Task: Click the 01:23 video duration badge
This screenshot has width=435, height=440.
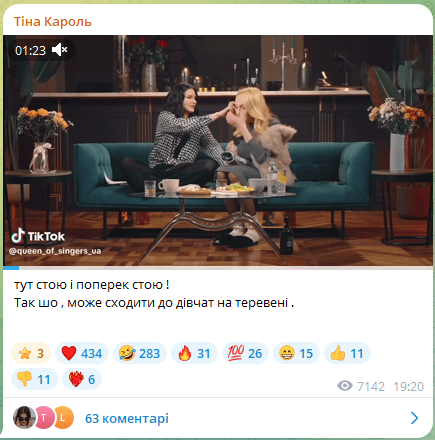Action: point(30,50)
